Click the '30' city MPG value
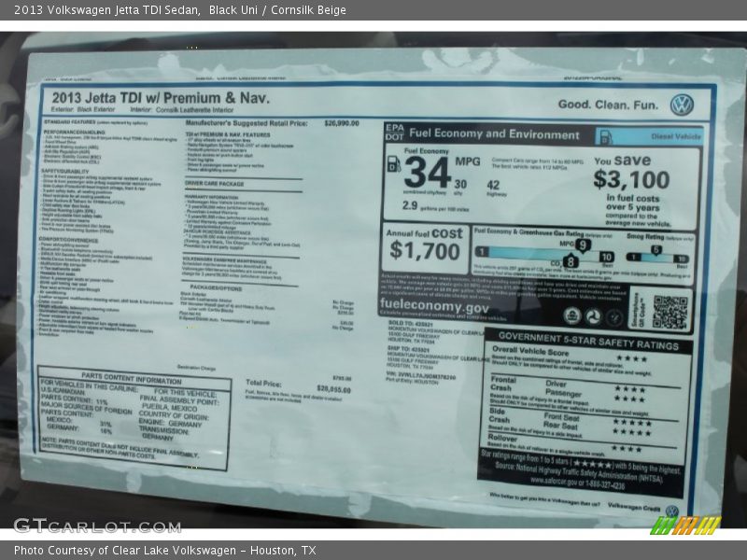This screenshot has width=747, height=560. pyautogui.click(x=460, y=184)
